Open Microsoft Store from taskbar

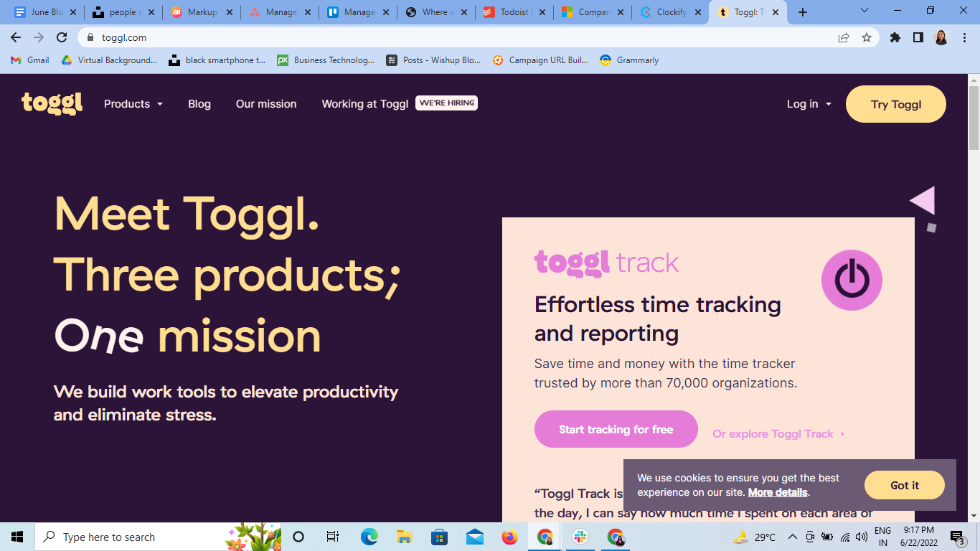439,537
